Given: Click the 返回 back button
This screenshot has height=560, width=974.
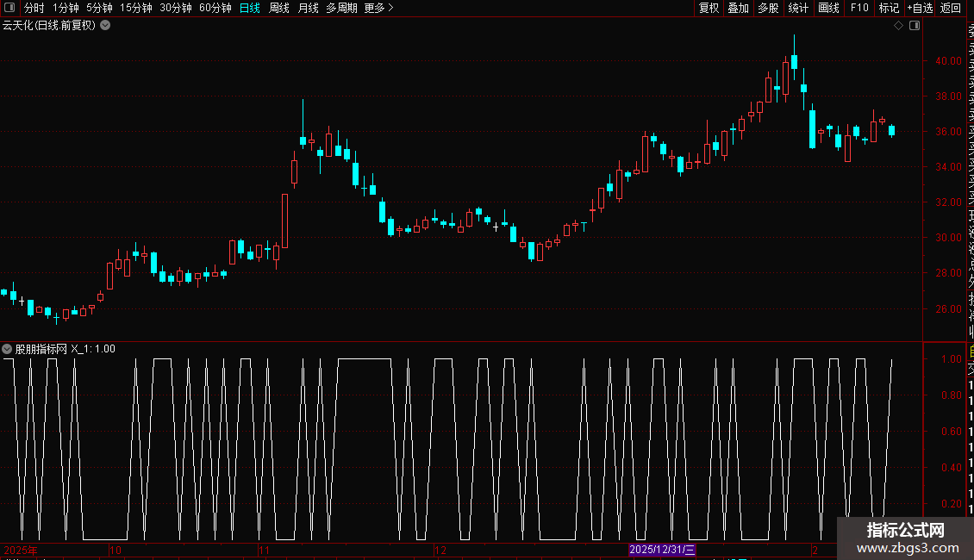Looking at the screenshot, I should 951,8.
